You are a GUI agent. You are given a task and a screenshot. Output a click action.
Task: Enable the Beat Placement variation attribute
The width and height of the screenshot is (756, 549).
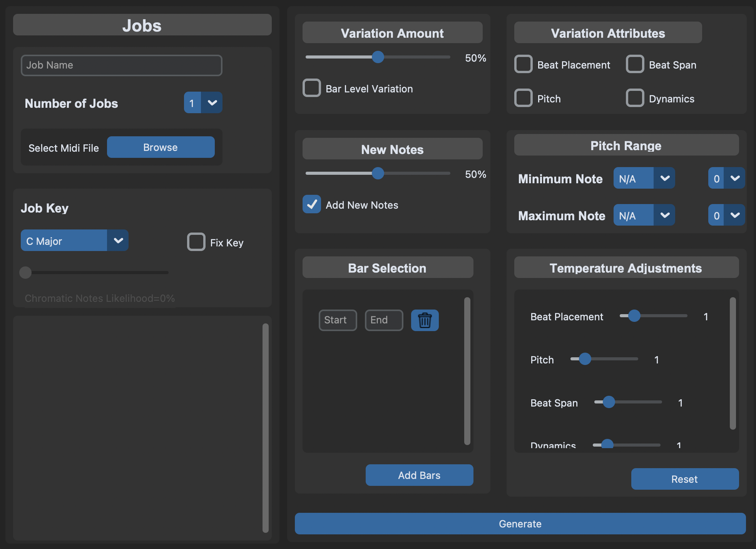523,64
